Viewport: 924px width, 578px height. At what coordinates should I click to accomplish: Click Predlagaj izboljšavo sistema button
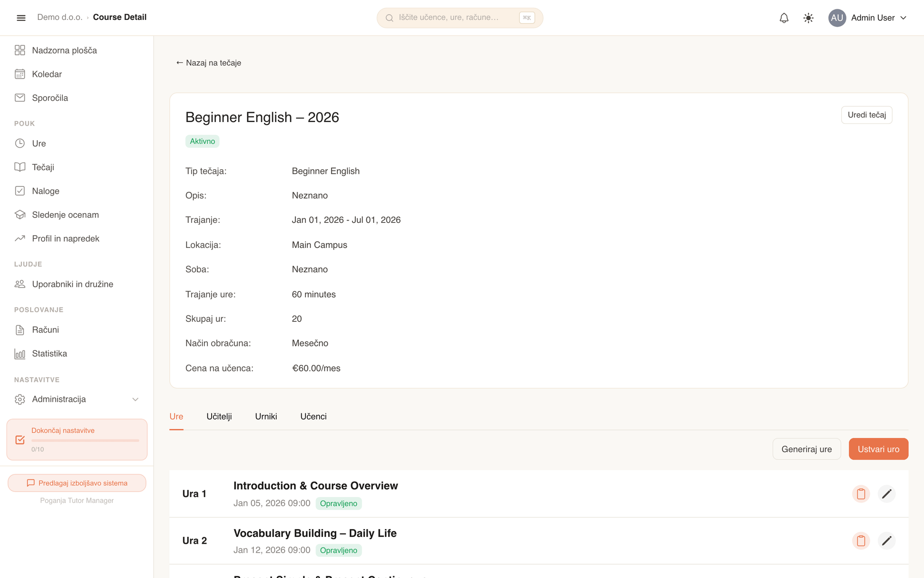[x=77, y=483]
